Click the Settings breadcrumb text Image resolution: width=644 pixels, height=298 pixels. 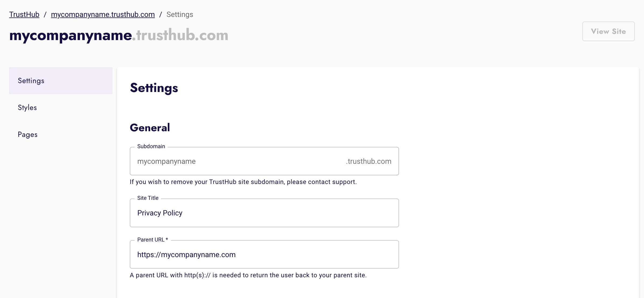point(180,15)
